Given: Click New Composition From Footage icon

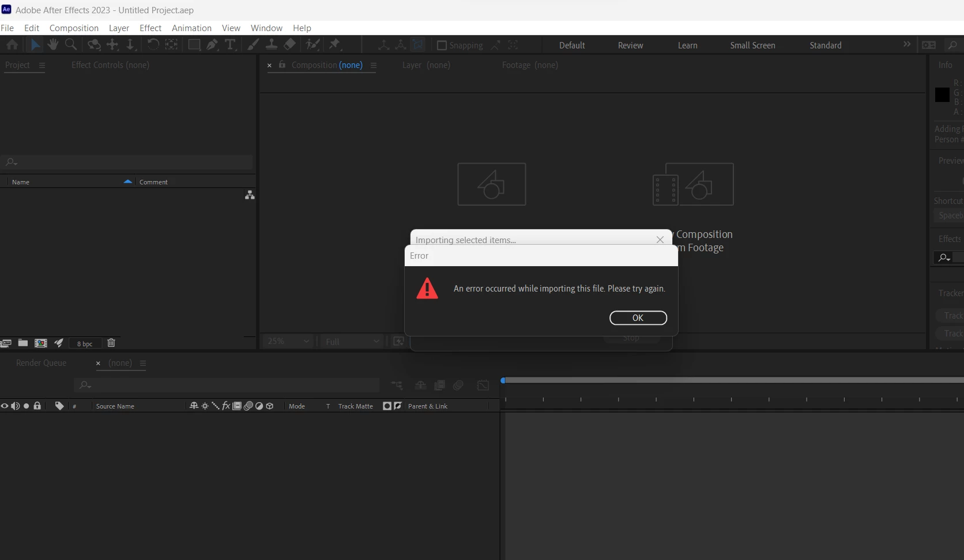Looking at the screenshot, I should click(x=693, y=184).
